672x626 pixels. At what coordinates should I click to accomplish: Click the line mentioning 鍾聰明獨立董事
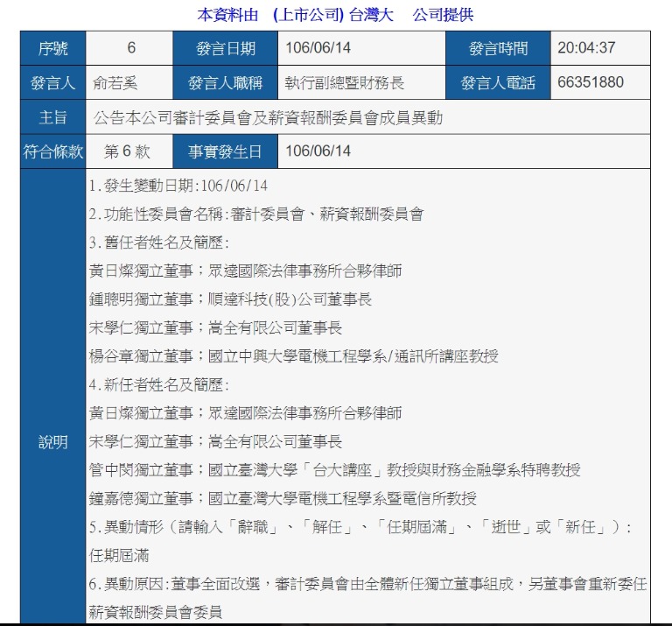(x=230, y=299)
